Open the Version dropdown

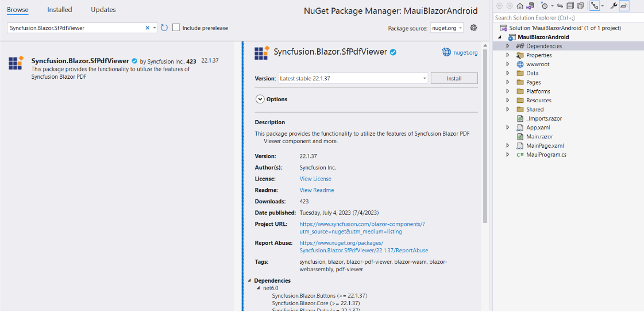point(353,78)
